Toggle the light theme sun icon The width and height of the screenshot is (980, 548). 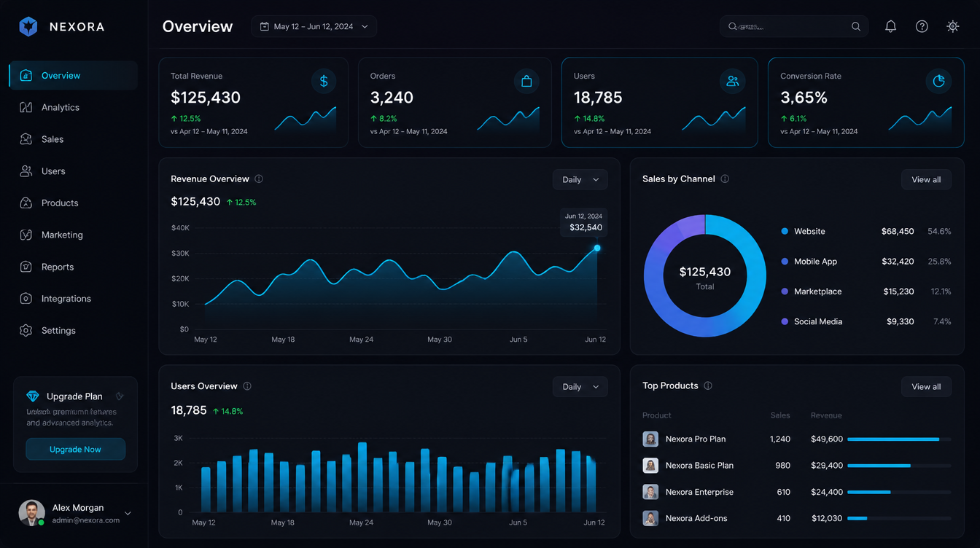pyautogui.click(x=952, y=26)
